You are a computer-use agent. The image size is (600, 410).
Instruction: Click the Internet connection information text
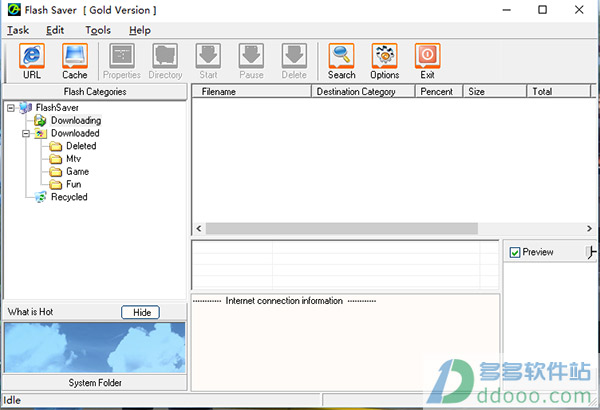(x=284, y=301)
